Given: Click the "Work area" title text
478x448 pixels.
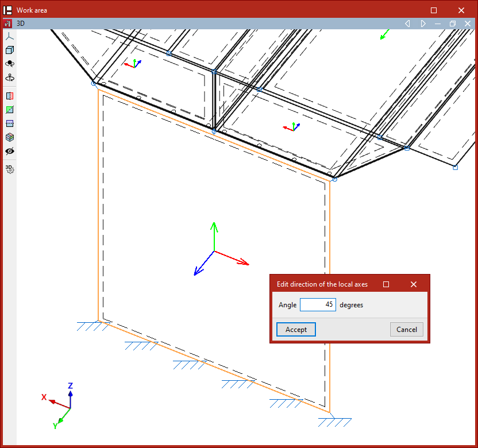Looking at the screenshot, I should (32, 10).
